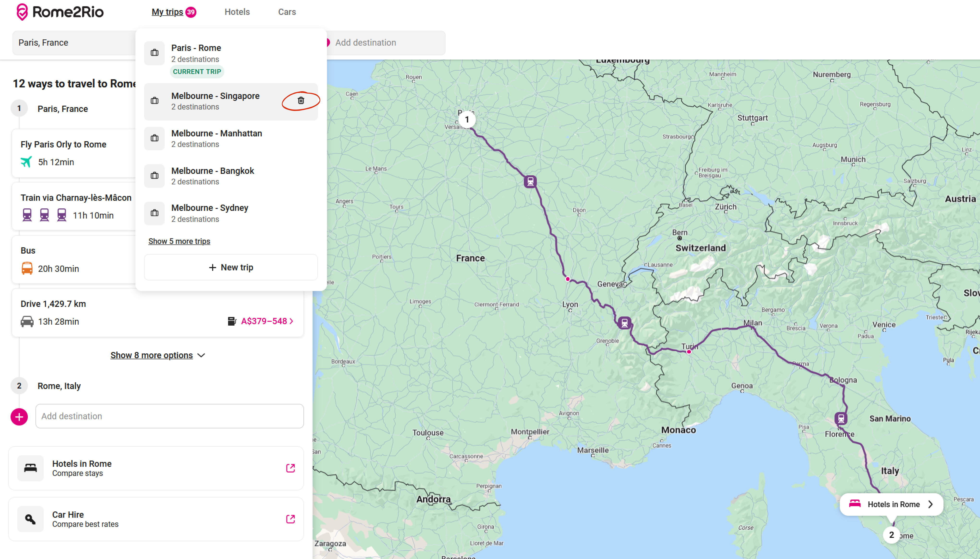Viewport: 980px width, 559px height.
Task: Click the fuel pump icon
Action: click(232, 321)
